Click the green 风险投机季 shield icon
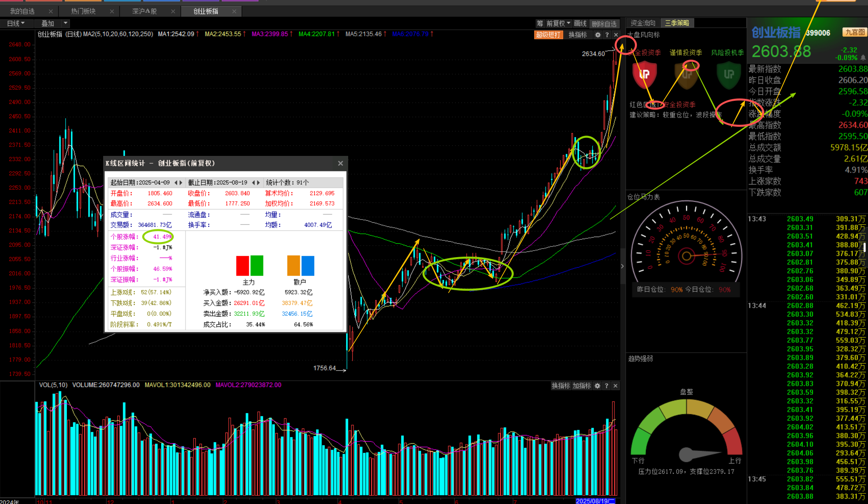 click(x=729, y=74)
